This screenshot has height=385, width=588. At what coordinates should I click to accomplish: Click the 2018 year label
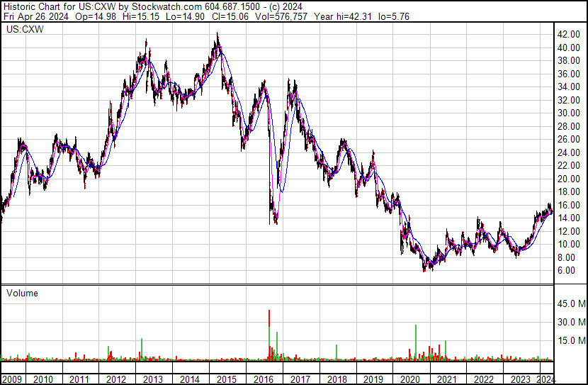click(337, 379)
